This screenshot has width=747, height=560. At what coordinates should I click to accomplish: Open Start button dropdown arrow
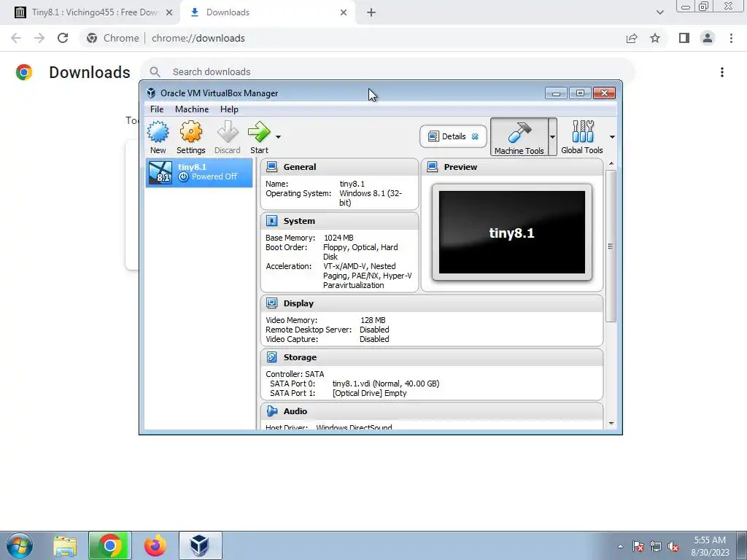pyautogui.click(x=278, y=137)
